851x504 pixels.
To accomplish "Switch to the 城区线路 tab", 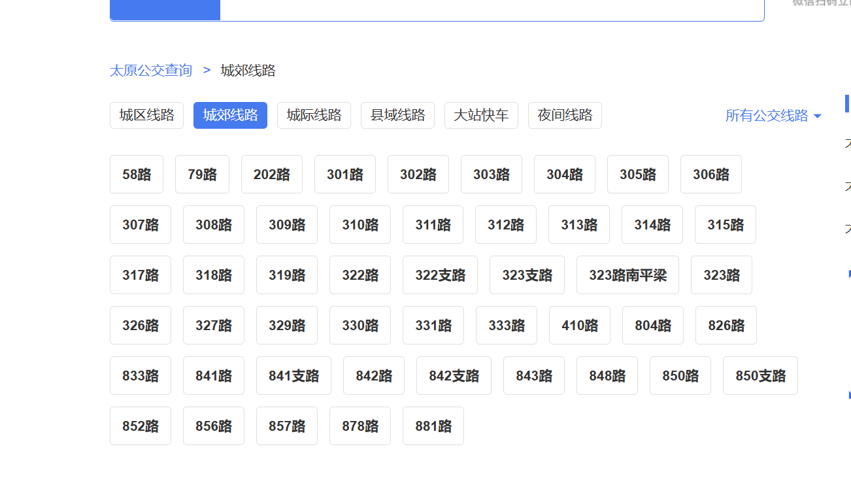I will 147,116.
